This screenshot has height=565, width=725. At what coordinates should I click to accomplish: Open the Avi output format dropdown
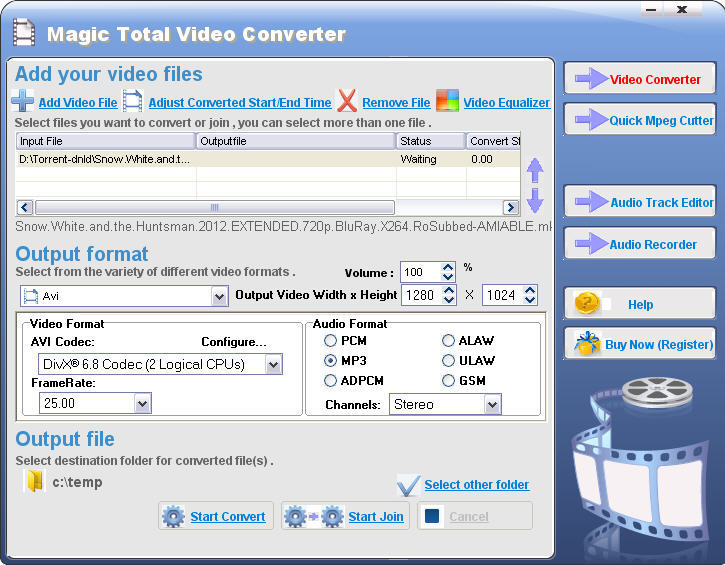pyautogui.click(x=219, y=296)
